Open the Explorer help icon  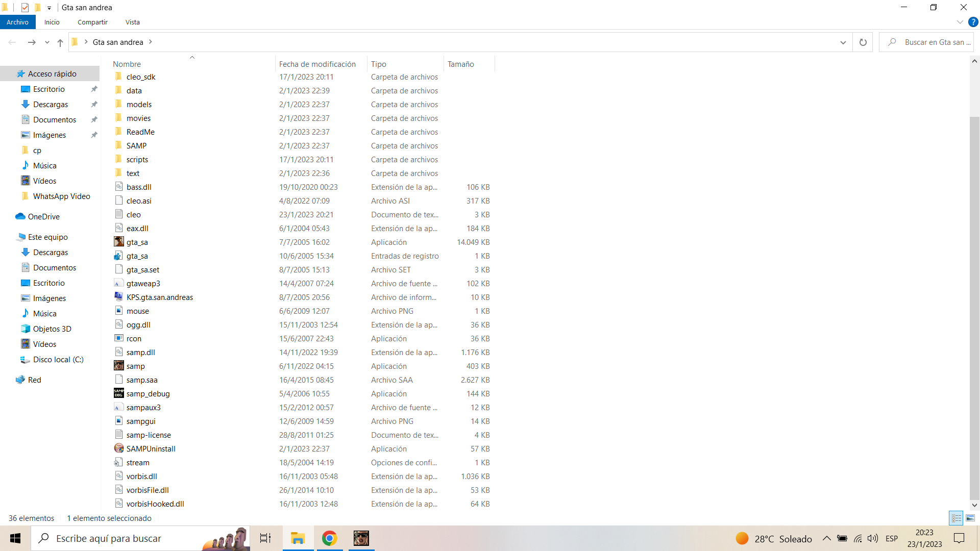click(973, 22)
